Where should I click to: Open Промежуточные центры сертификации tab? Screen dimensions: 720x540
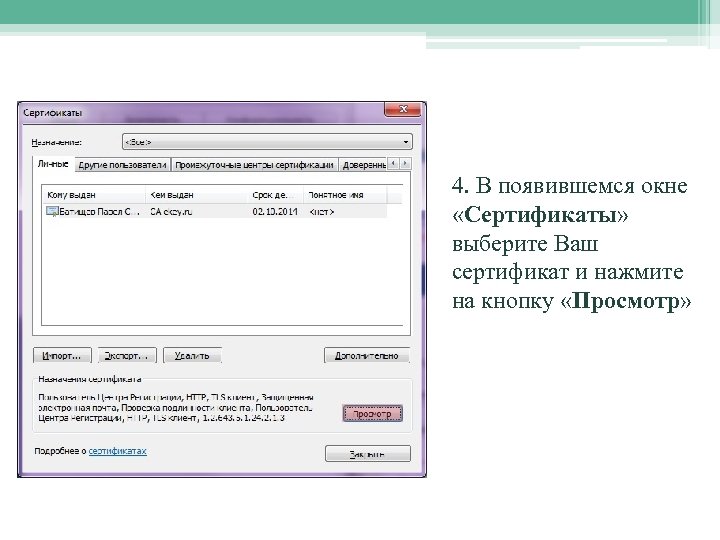click(x=254, y=165)
